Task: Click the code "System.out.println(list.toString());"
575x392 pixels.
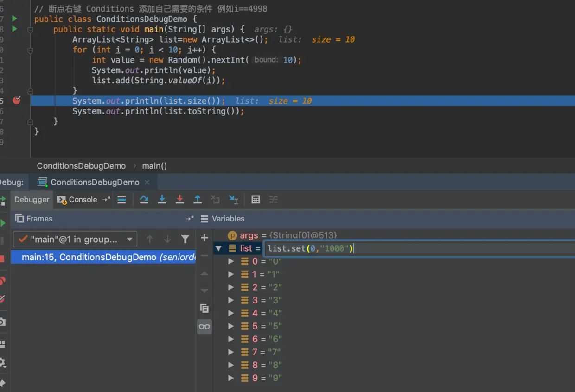Action: [158, 111]
